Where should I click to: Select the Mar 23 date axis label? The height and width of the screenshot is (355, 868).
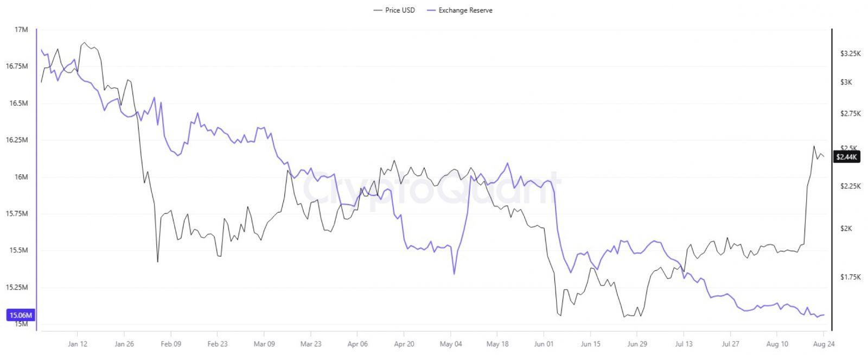(x=311, y=344)
